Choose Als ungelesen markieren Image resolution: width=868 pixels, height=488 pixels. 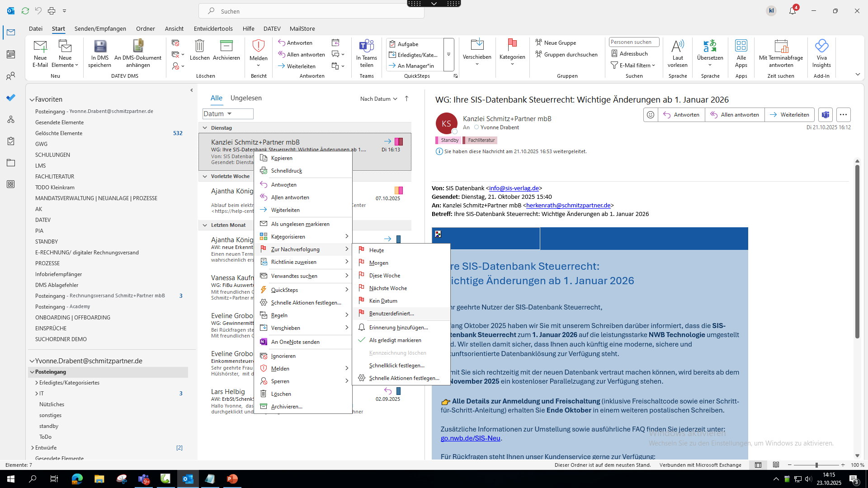(x=303, y=224)
